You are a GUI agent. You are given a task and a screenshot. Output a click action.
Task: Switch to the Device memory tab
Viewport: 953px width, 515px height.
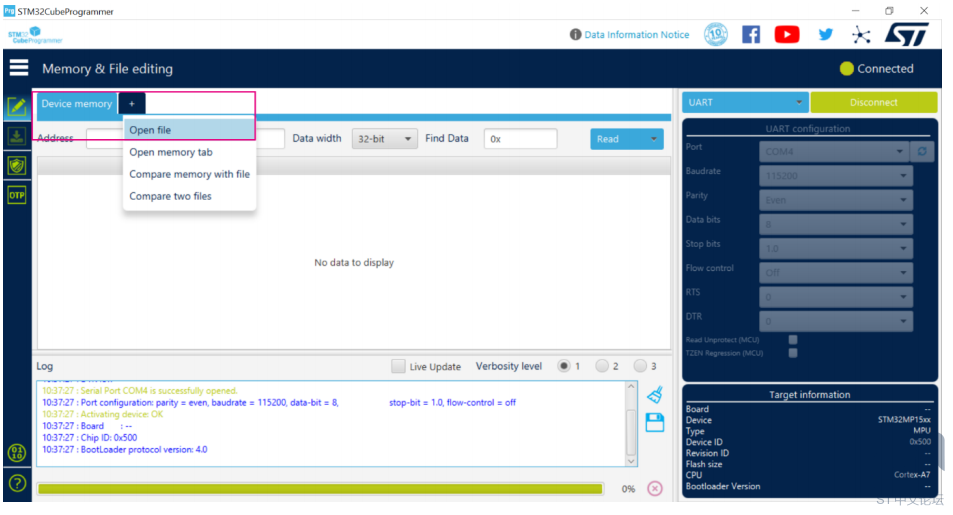[77, 103]
